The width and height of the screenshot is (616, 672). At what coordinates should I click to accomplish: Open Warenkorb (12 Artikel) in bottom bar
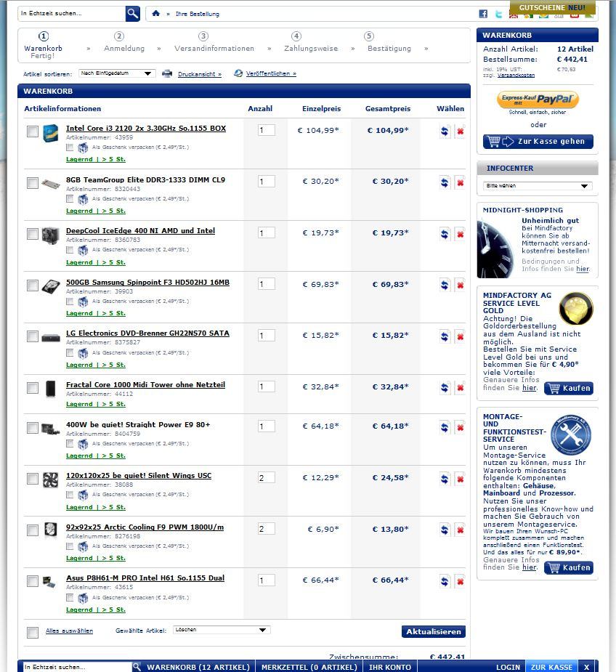coord(198,667)
